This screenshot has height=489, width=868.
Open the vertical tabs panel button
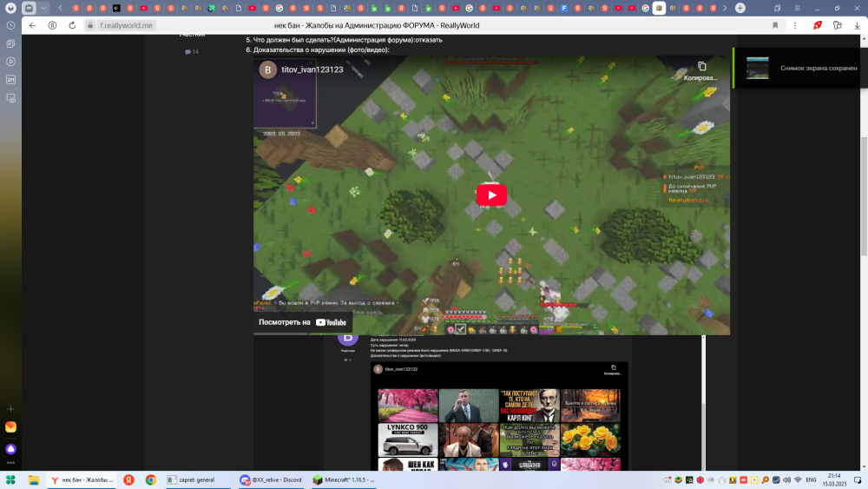pos(29,9)
